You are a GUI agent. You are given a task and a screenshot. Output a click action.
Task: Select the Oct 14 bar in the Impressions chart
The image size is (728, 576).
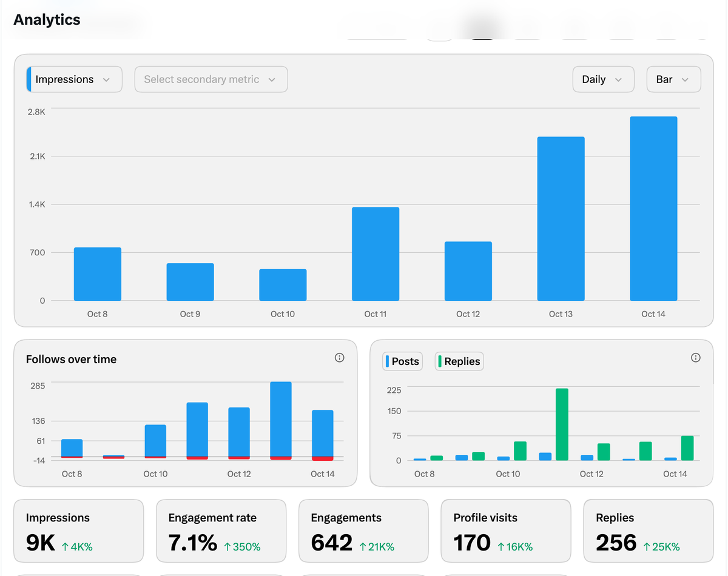(x=653, y=209)
